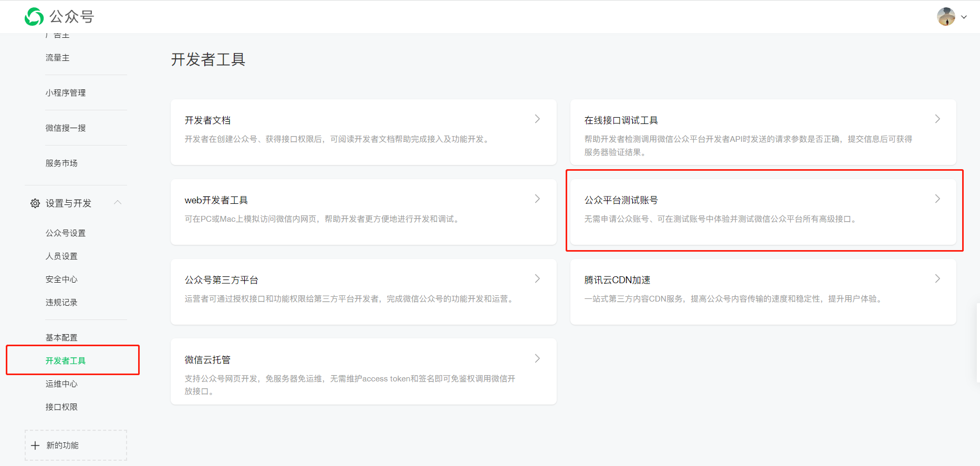Click the description under 腾讯云CDN加速
The width and height of the screenshot is (980, 466).
coord(735,299)
